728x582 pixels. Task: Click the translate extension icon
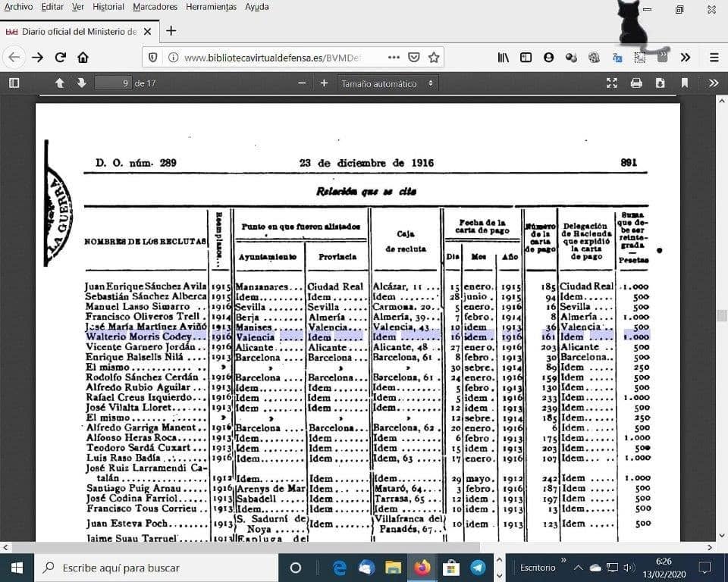(x=617, y=58)
